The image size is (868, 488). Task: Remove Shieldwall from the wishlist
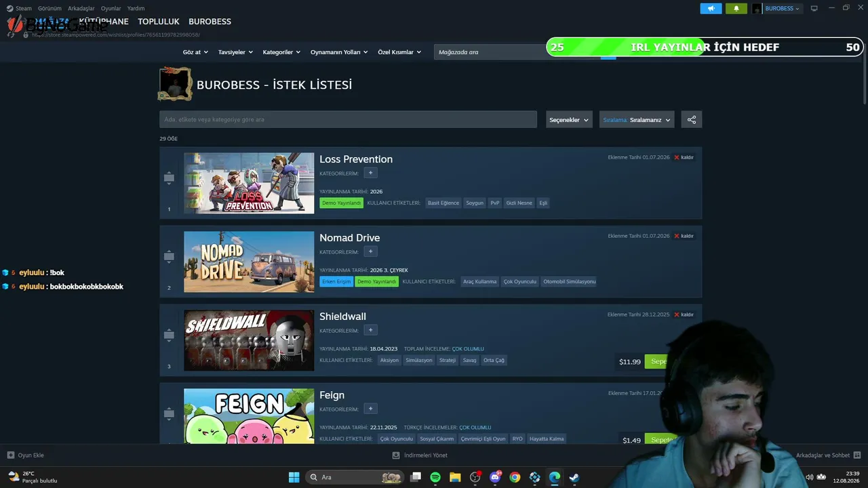click(x=684, y=314)
